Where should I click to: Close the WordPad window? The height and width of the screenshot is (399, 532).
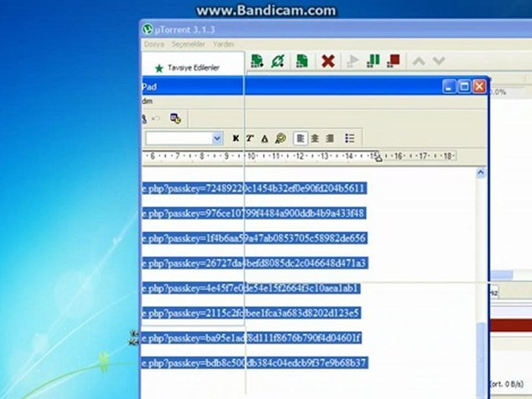pos(479,87)
